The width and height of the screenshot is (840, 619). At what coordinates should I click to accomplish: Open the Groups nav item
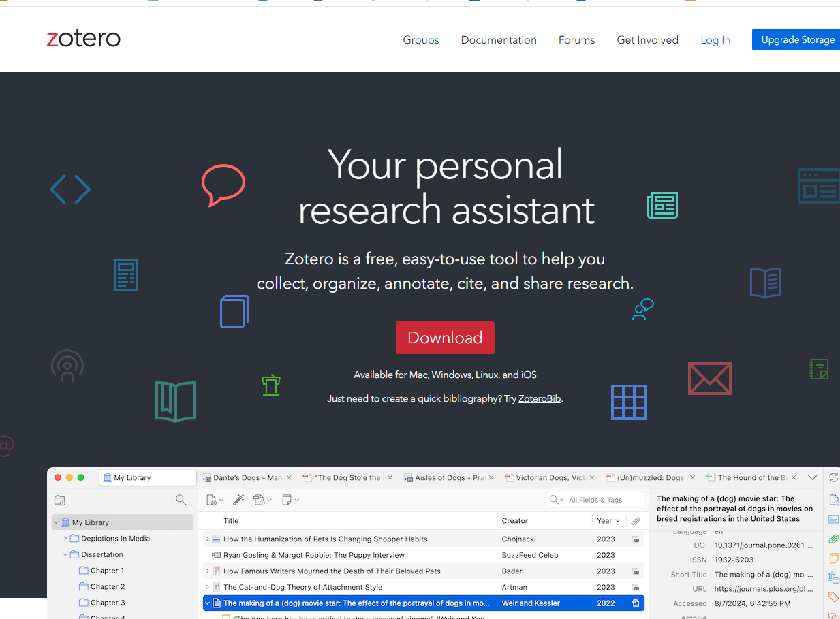tap(421, 40)
